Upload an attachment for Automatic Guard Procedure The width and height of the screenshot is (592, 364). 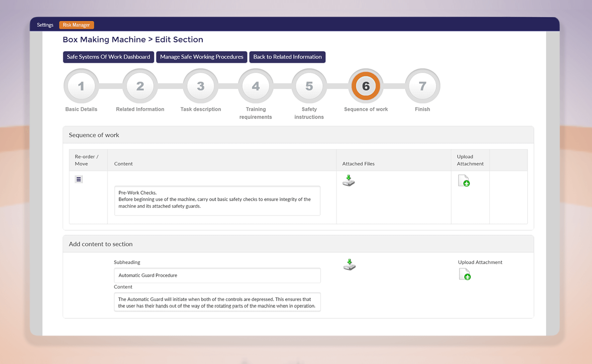tap(465, 274)
